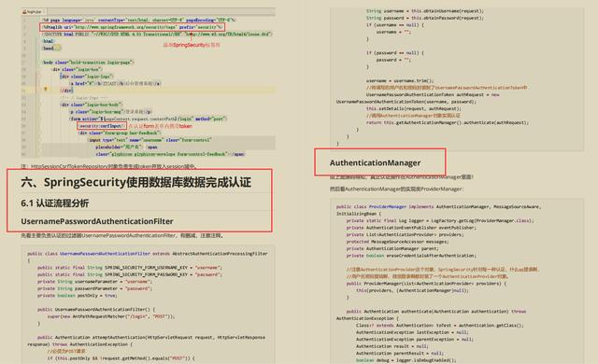Screen dimensions: 598x364
Task: Click the UsernamePasswordAuthenticationFilter heading
Action: pyautogui.click(x=97, y=221)
